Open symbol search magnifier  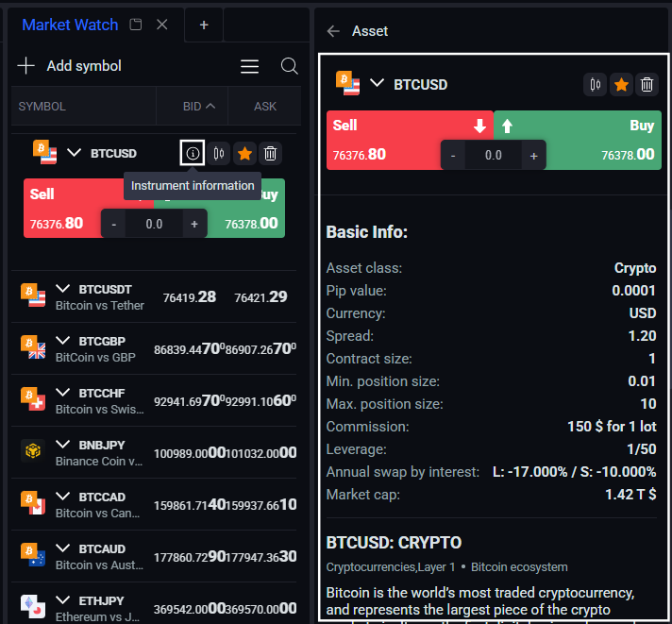tap(290, 66)
